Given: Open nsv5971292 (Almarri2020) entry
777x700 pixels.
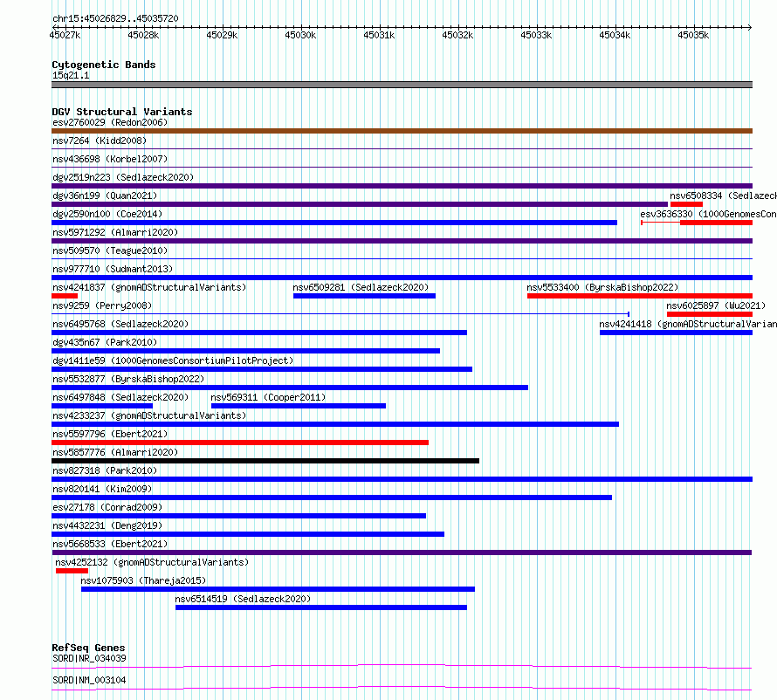Looking at the screenshot, I should (x=115, y=232).
